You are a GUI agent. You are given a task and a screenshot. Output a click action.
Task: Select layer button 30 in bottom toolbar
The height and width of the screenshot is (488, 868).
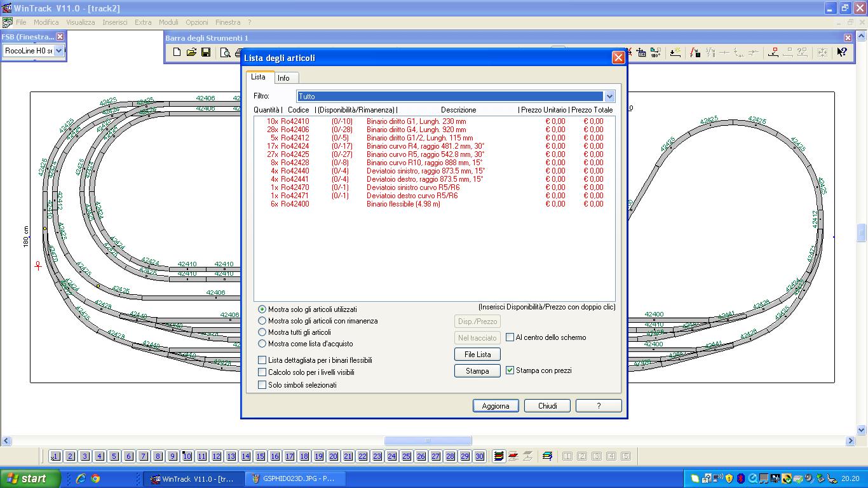pyautogui.click(x=479, y=456)
